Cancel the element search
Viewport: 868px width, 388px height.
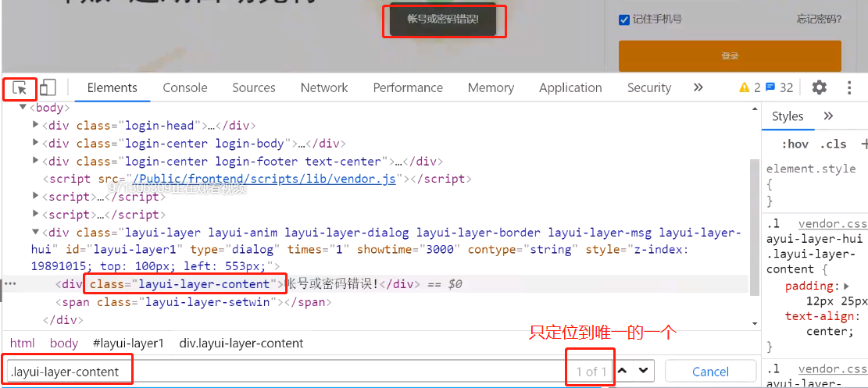710,371
